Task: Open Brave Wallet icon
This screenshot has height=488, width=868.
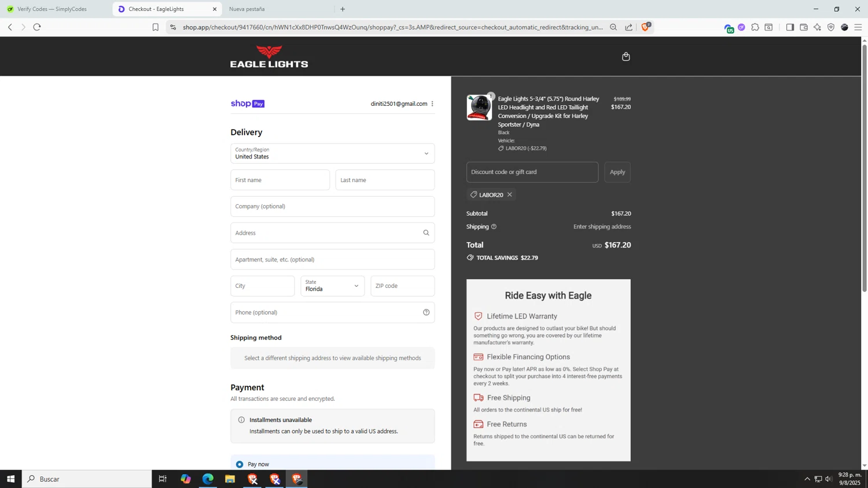Action: pos(804,27)
